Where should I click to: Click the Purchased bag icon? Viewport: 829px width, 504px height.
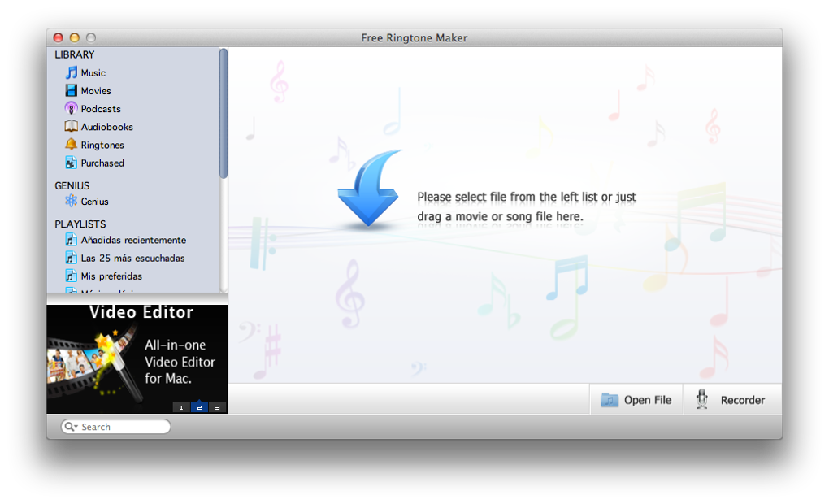coord(71,163)
